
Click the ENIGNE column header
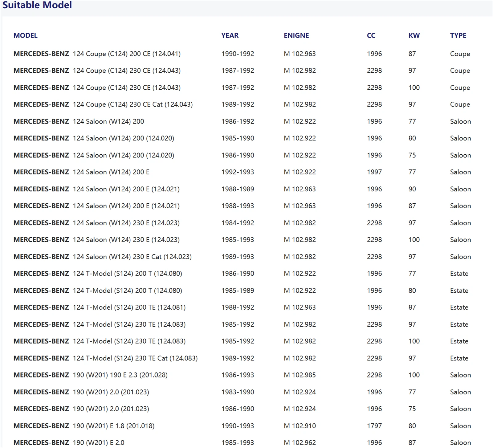point(296,35)
